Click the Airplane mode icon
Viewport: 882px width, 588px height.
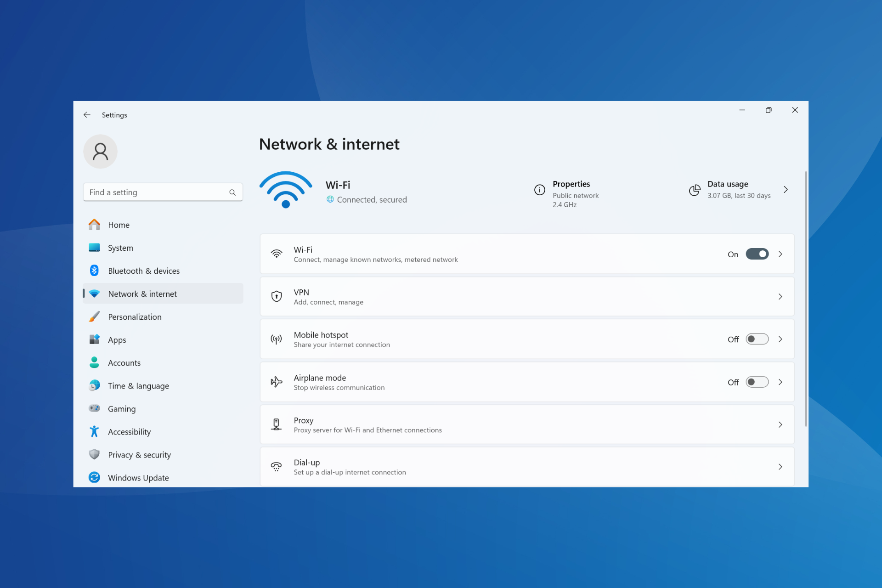pyautogui.click(x=276, y=382)
